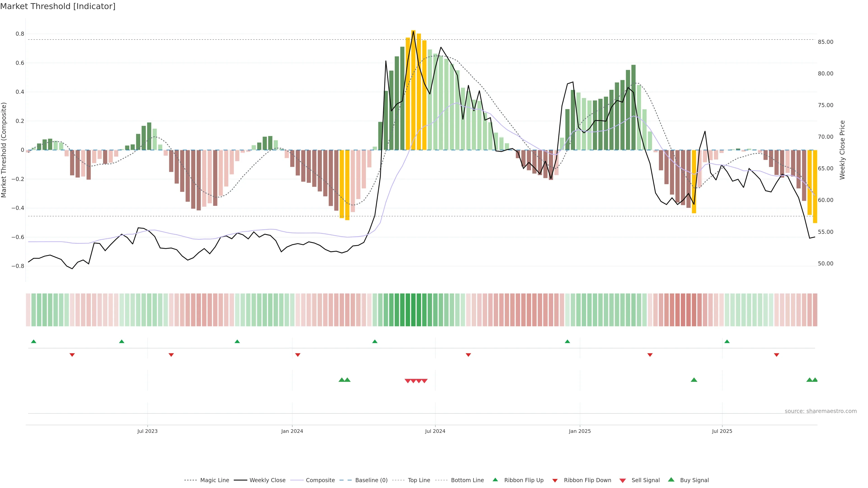
Task: Click the source: sharemaestro.com text
Action: tap(821, 411)
